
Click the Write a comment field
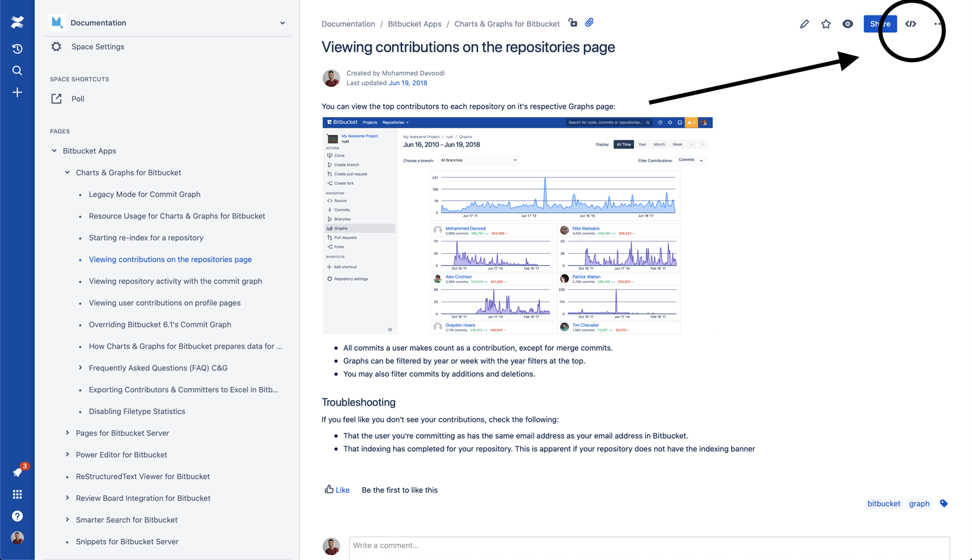pyautogui.click(x=649, y=546)
